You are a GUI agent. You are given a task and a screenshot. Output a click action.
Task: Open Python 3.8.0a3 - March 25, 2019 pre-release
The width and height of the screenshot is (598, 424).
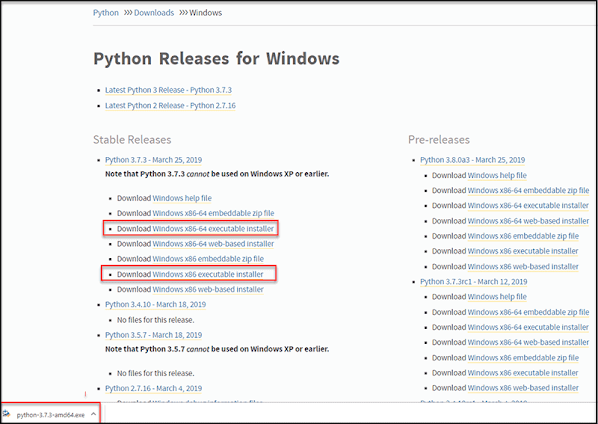pos(473,160)
